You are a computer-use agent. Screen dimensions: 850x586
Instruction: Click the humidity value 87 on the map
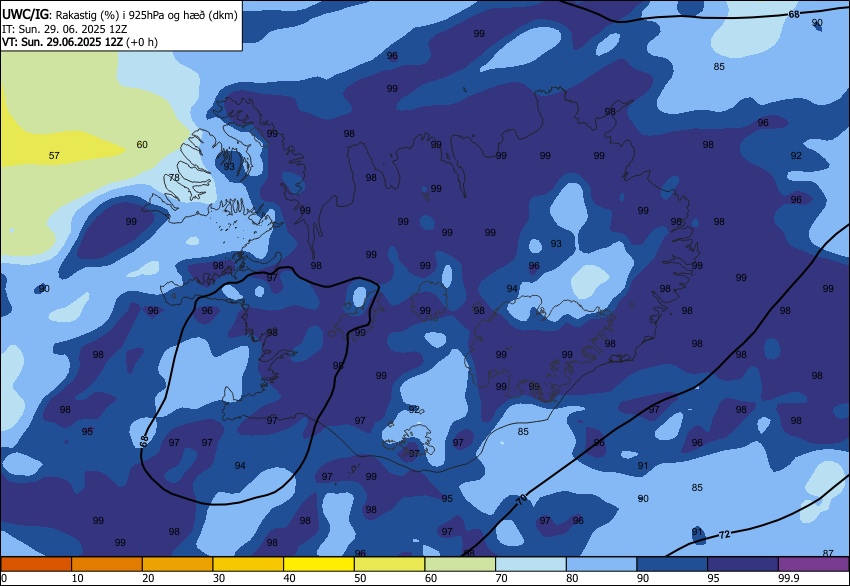point(828,553)
